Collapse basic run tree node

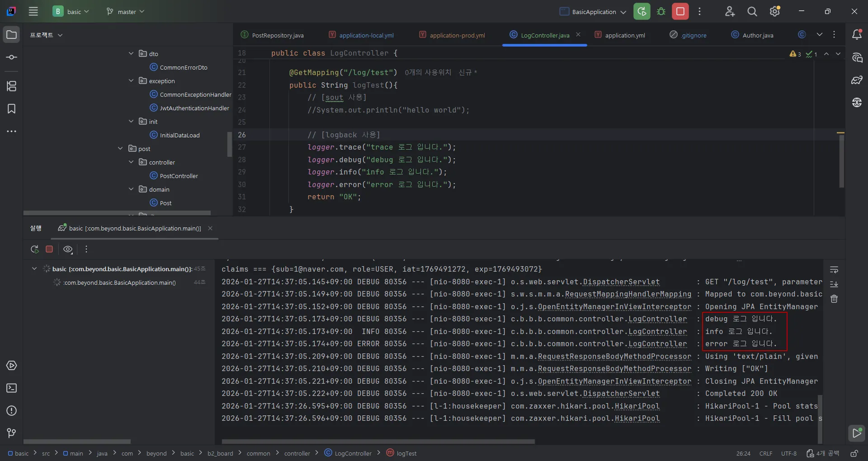point(34,268)
